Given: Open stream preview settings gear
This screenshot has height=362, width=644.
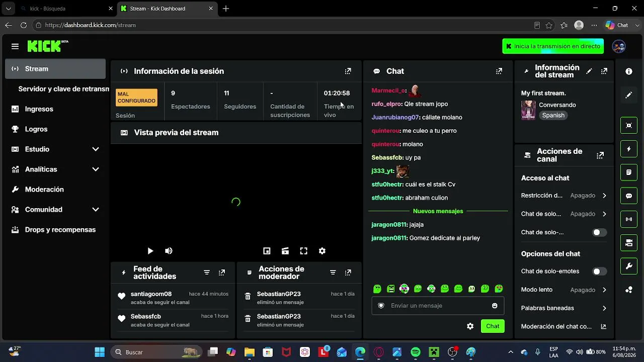Looking at the screenshot, I should [322, 251].
